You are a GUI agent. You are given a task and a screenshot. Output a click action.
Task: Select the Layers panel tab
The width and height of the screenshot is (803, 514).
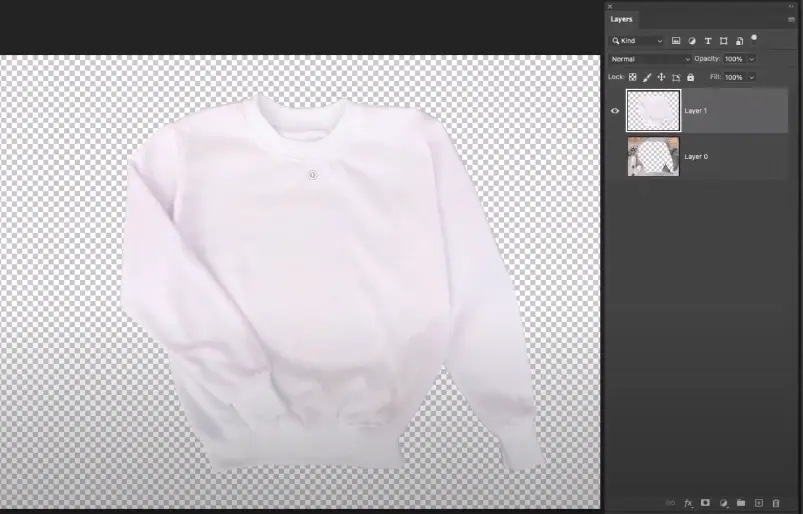coord(622,19)
